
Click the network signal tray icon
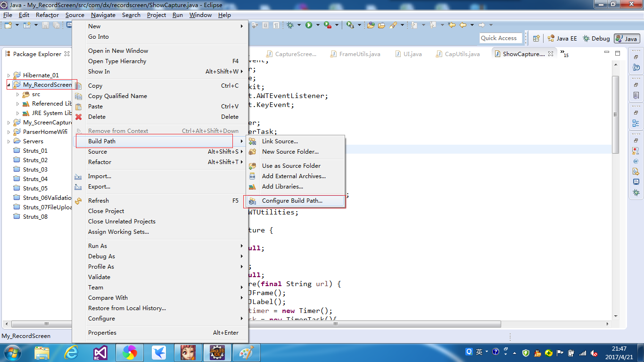[x=583, y=353]
